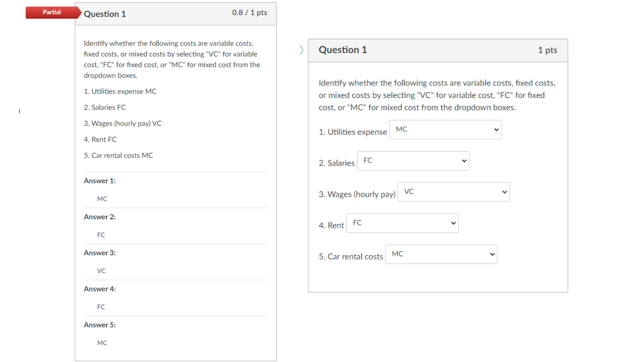
Task: Select the Question 1 header on the left
Action: pyautogui.click(x=105, y=14)
